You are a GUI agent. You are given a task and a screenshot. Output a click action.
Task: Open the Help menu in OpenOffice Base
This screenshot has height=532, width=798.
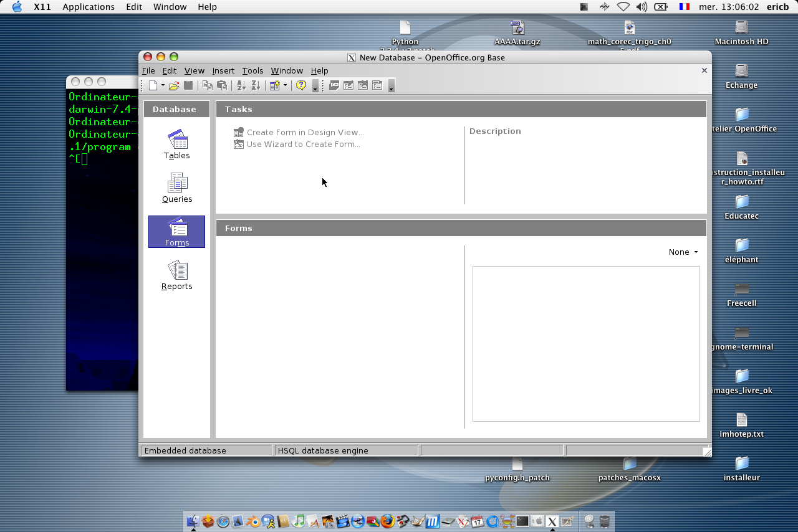[319, 70]
